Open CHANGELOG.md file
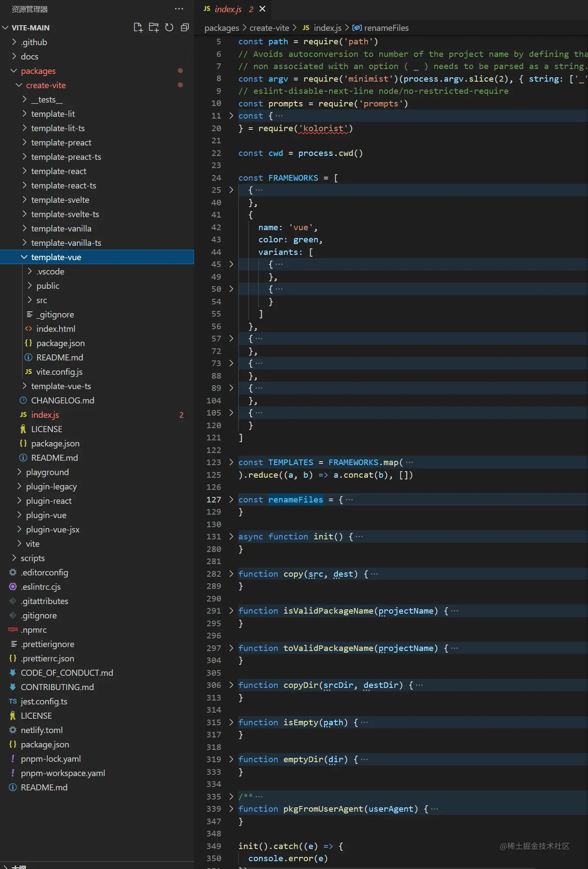588x869 pixels. [97, 400]
